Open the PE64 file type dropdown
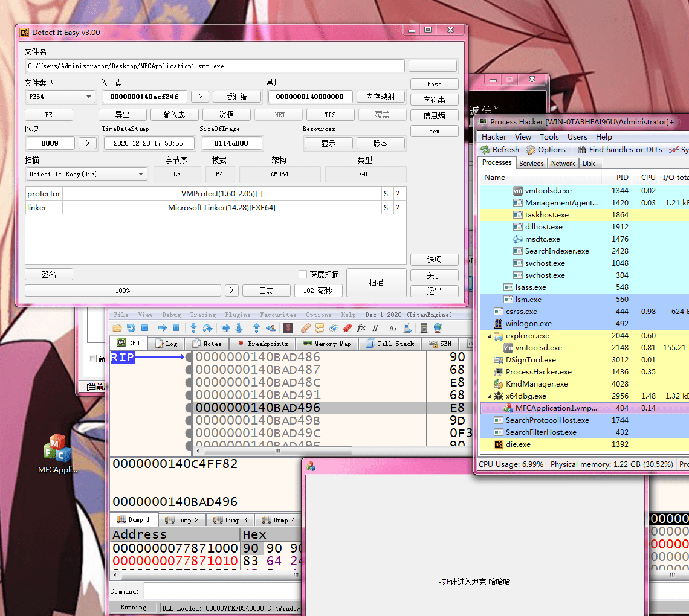Image resolution: width=689 pixels, height=616 pixels. (x=61, y=97)
